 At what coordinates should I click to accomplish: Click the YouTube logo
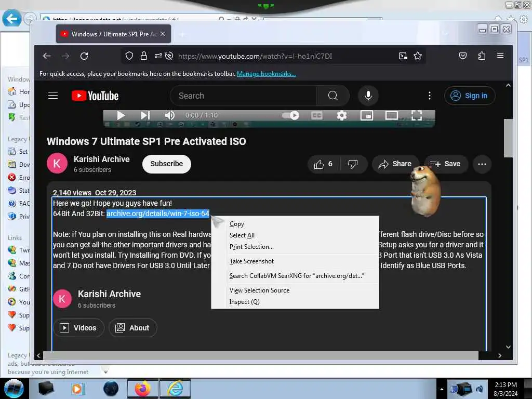[x=95, y=96]
